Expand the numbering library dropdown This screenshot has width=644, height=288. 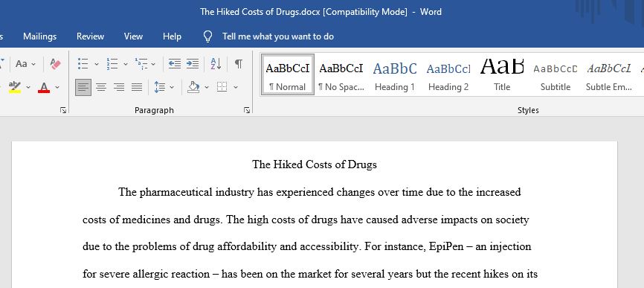(x=126, y=64)
